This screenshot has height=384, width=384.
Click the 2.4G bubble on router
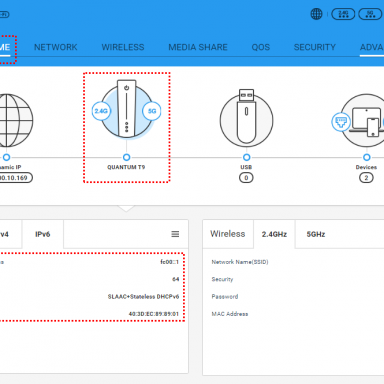tap(101, 111)
